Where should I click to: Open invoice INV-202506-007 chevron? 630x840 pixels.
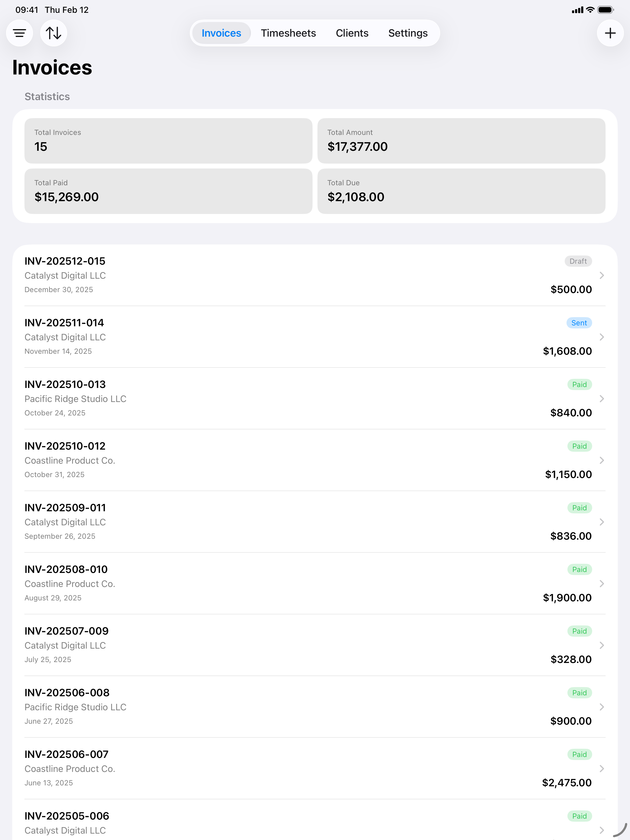602,769
